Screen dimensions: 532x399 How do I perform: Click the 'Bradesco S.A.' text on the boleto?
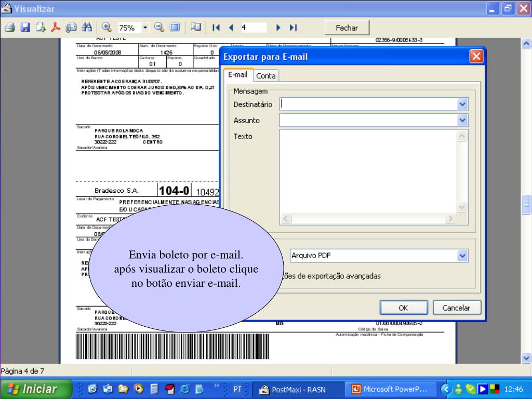(x=116, y=191)
